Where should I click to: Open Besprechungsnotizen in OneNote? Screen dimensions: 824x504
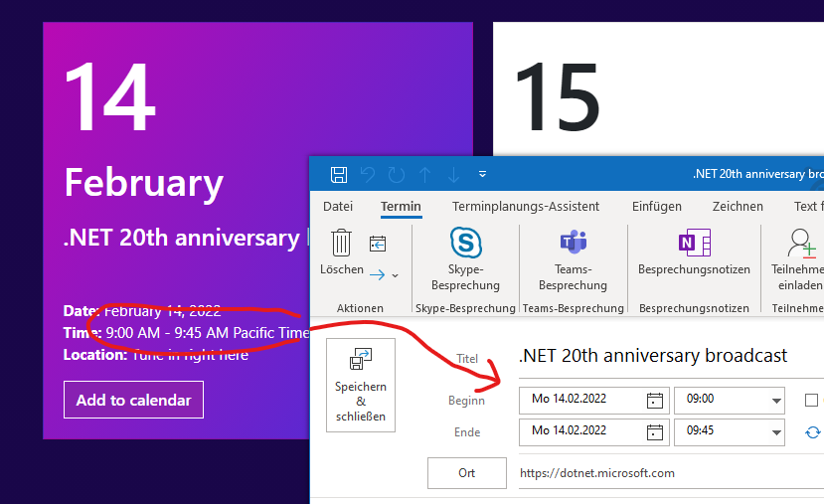694,252
